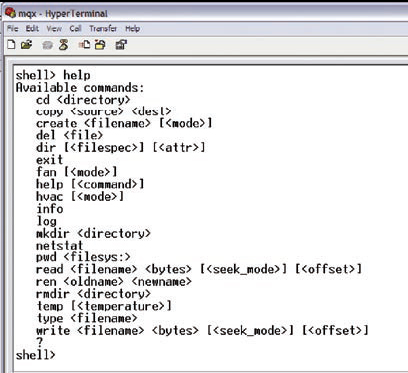Click the Receive file toolbar icon
408x373 pixels.
pos(100,45)
